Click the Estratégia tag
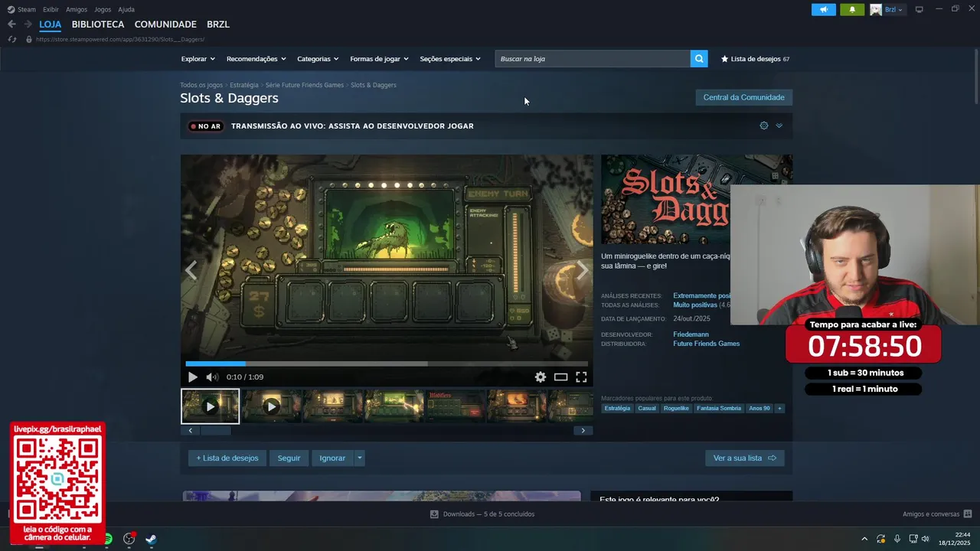This screenshot has height=551, width=980. [617, 408]
